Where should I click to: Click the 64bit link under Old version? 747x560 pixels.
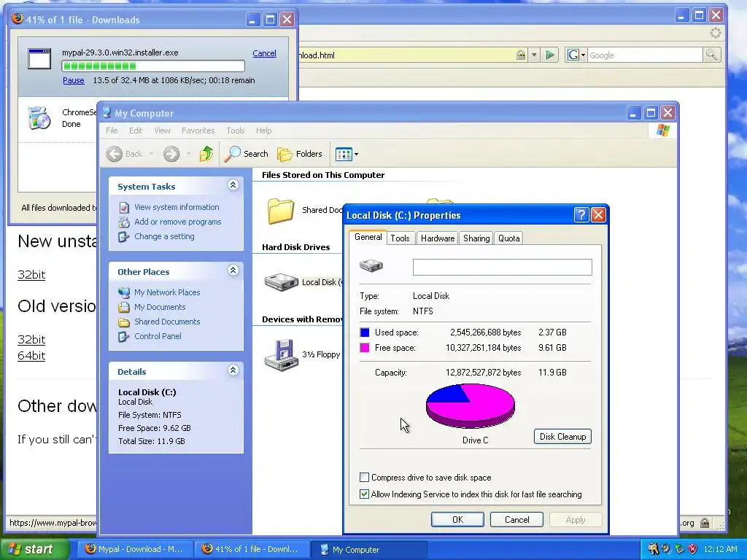(31, 356)
